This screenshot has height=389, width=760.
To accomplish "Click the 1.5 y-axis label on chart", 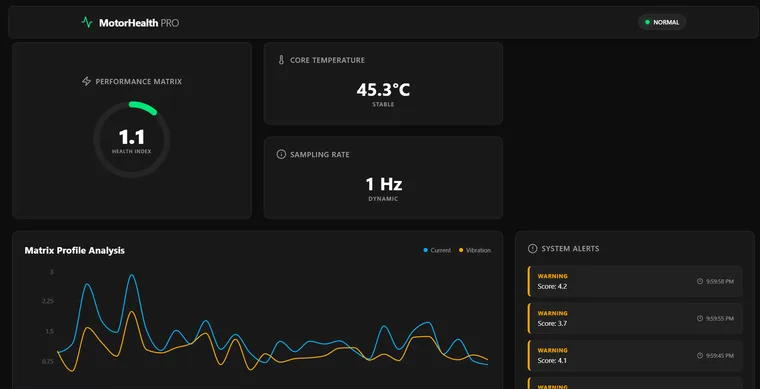I will (49, 331).
